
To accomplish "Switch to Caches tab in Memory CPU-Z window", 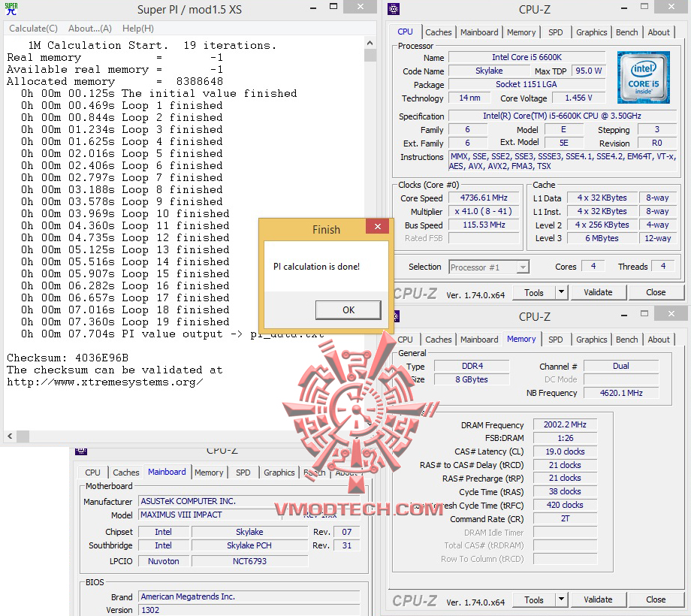I will [439, 340].
